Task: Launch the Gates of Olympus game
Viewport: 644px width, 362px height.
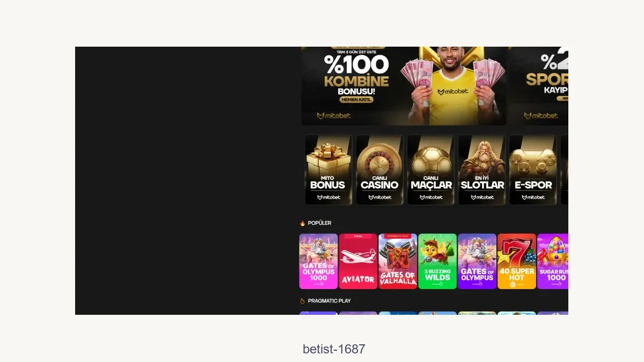Action: coord(477,261)
